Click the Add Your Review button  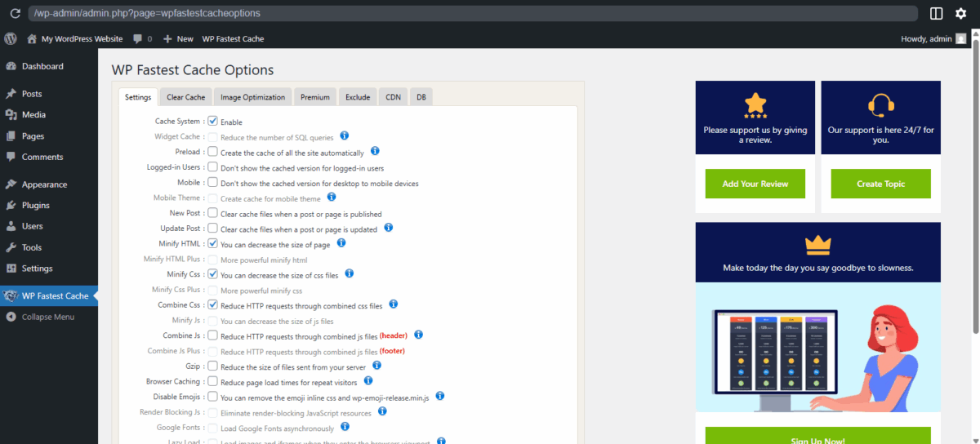(755, 184)
